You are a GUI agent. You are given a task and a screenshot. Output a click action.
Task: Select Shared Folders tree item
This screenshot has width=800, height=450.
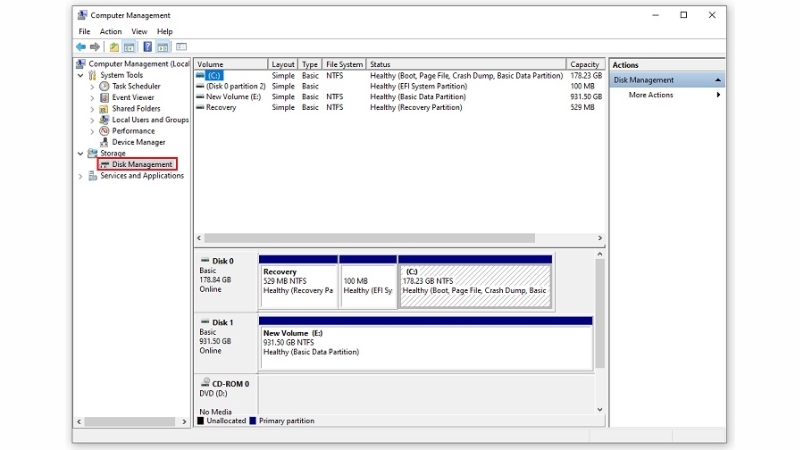pyautogui.click(x=136, y=109)
